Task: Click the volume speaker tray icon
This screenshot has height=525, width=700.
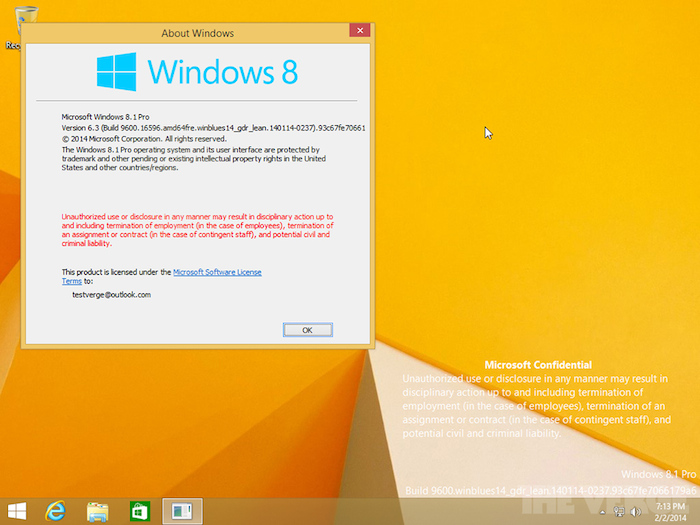Action: point(636,511)
